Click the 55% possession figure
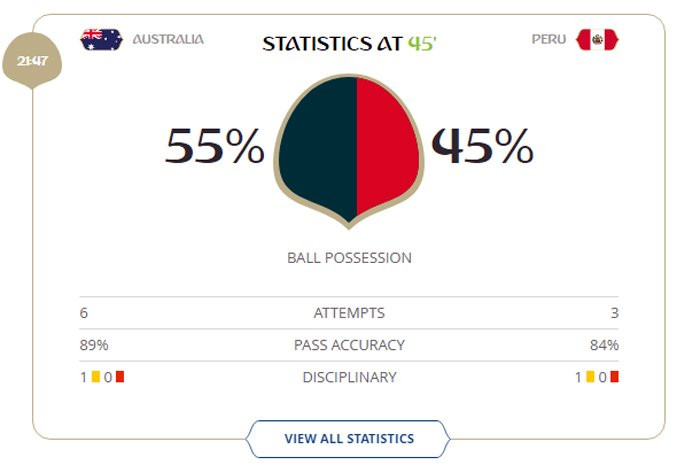Image resolution: width=700 pixels, height=465 pixels. tap(214, 148)
